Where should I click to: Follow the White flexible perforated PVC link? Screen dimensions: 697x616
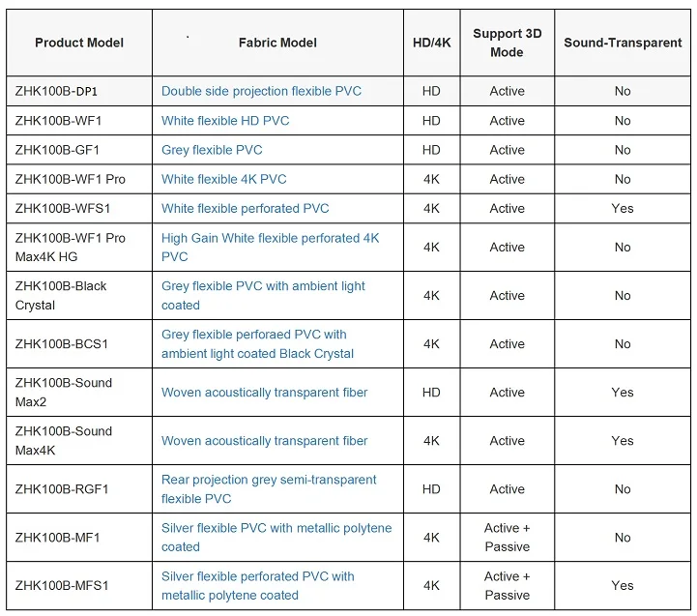pyautogui.click(x=245, y=208)
